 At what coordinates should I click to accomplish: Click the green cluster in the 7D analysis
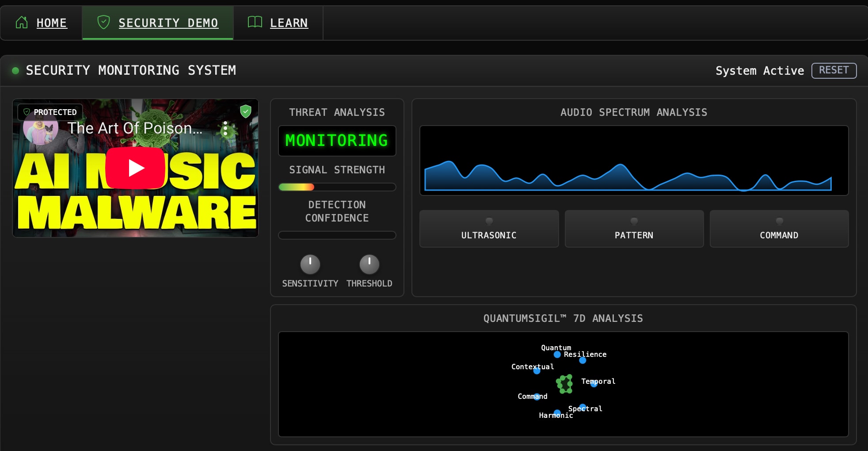[565, 384]
